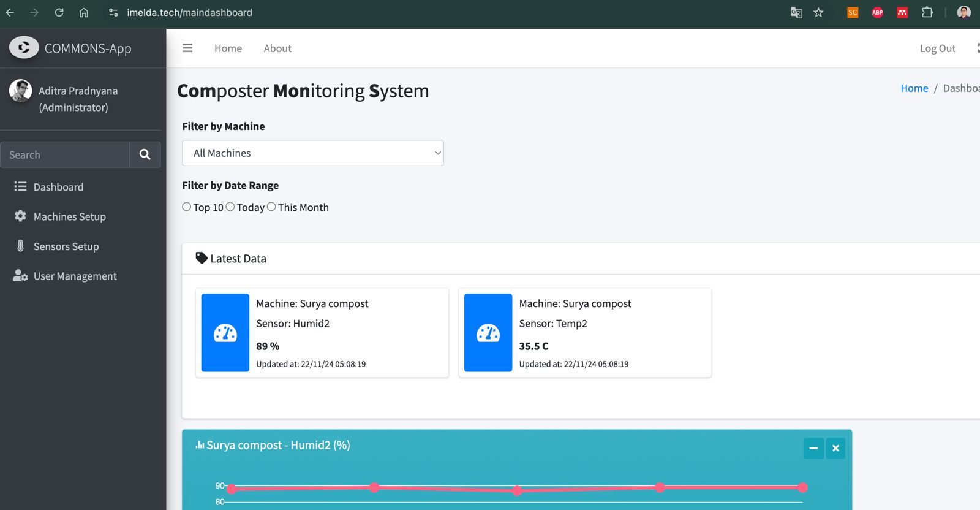Click the last Humid2 chart data point

[802, 487]
